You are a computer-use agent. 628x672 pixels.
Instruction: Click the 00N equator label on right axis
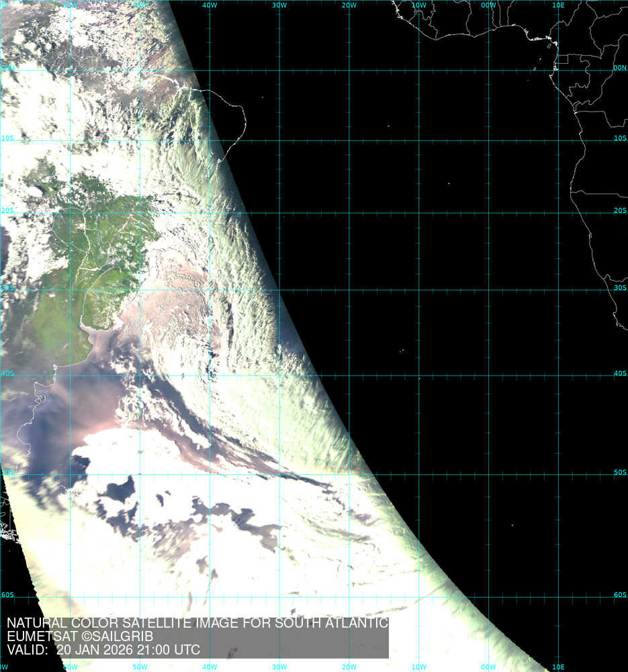(x=619, y=68)
